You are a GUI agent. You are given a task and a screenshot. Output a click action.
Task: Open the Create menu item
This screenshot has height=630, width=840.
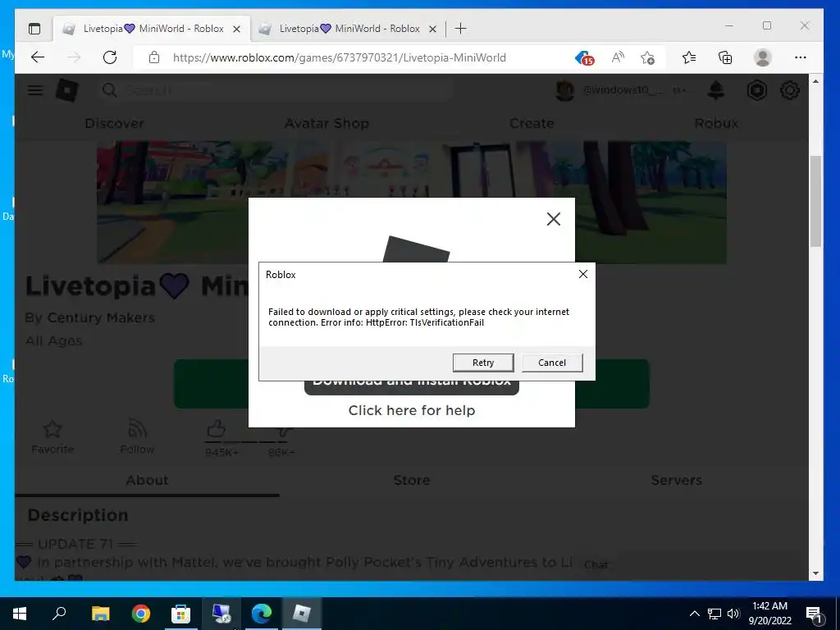coord(532,124)
